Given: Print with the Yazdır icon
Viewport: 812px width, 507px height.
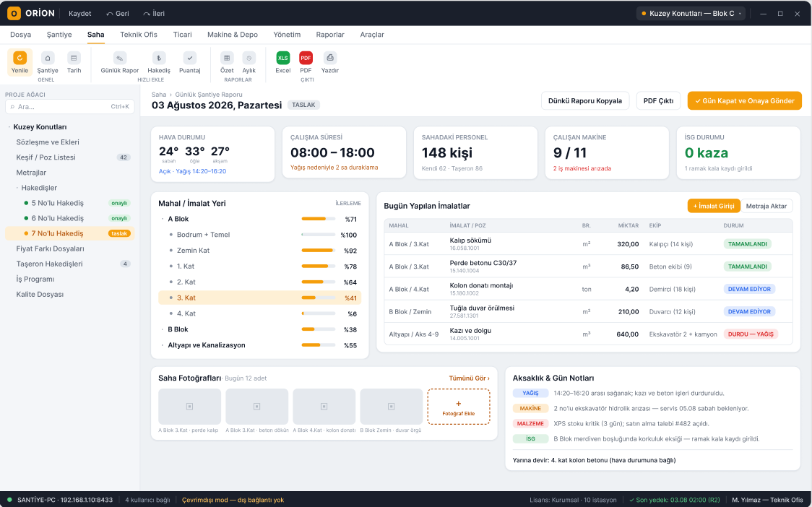Looking at the screenshot, I should [x=330, y=58].
